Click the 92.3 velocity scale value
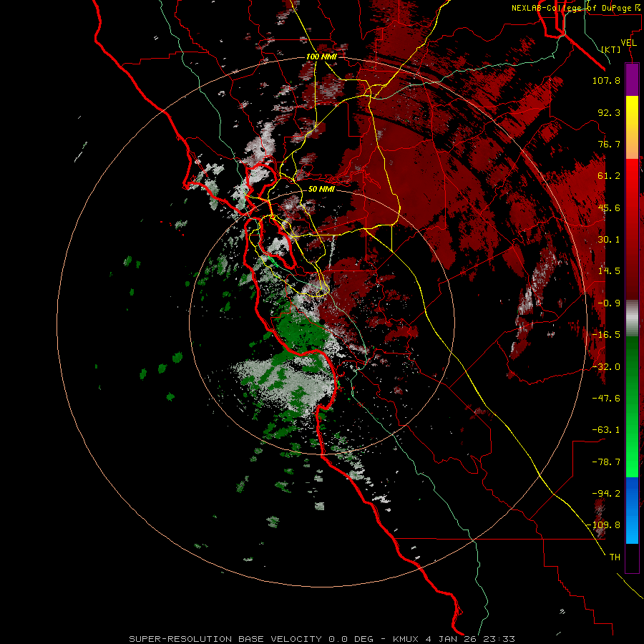The height and width of the screenshot is (644, 644). tap(609, 112)
